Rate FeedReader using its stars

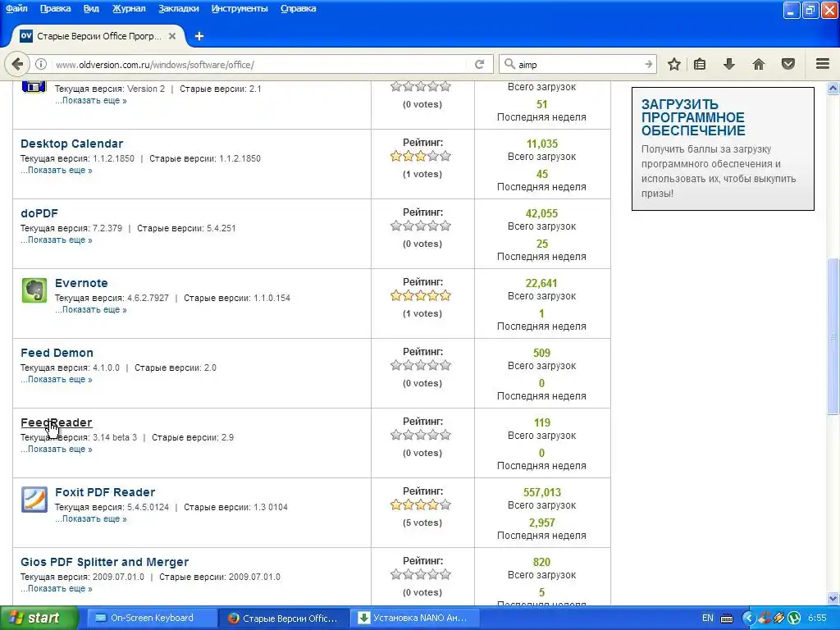(421, 435)
